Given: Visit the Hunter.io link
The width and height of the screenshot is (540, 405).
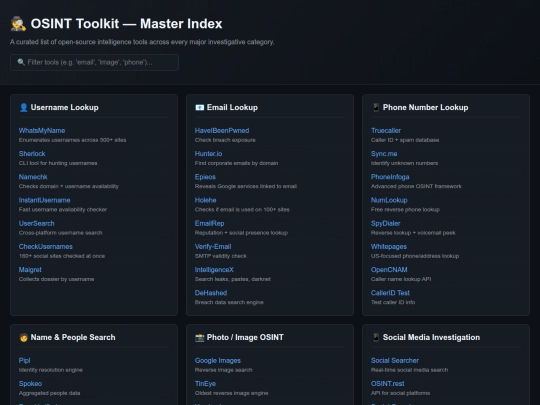Looking at the screenshot, I should click(x=208, y=154).
